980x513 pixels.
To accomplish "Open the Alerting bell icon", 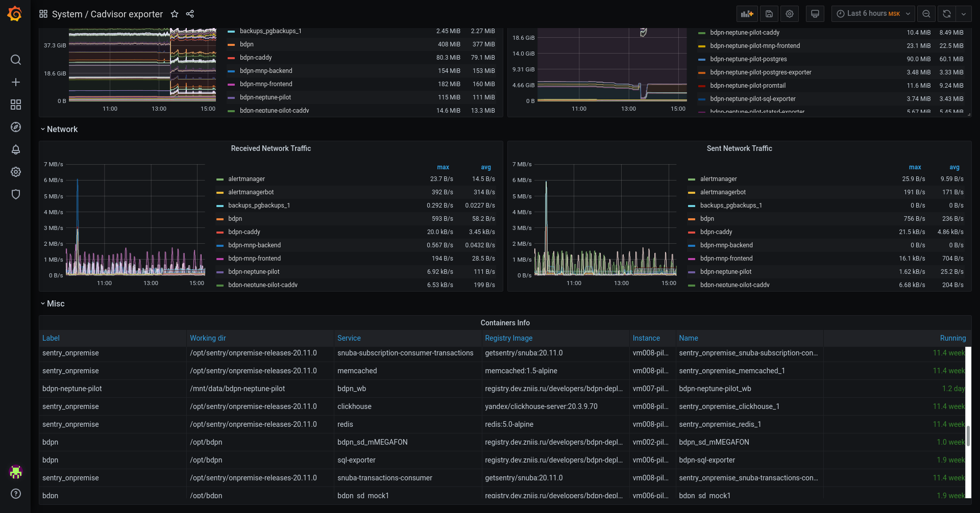I will 16,149.
